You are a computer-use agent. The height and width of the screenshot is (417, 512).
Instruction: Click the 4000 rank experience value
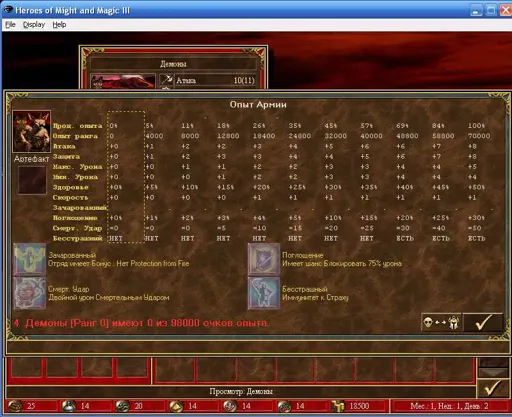tap(154, 136)
